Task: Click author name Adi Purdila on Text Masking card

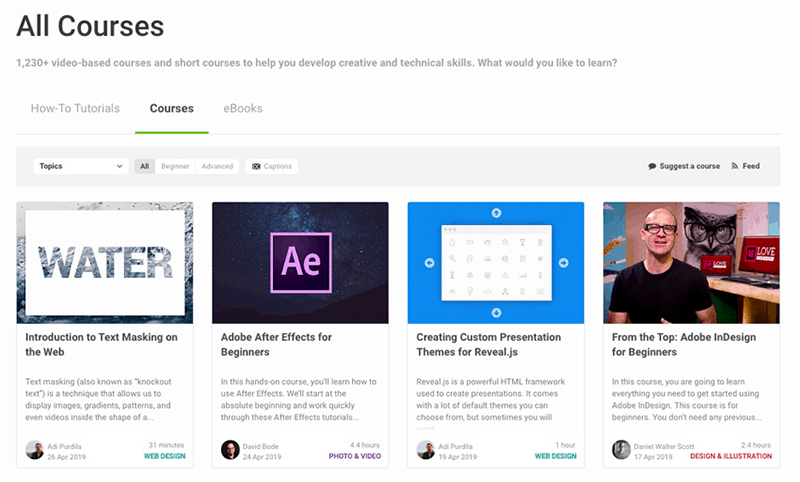Action: (64, 446)
